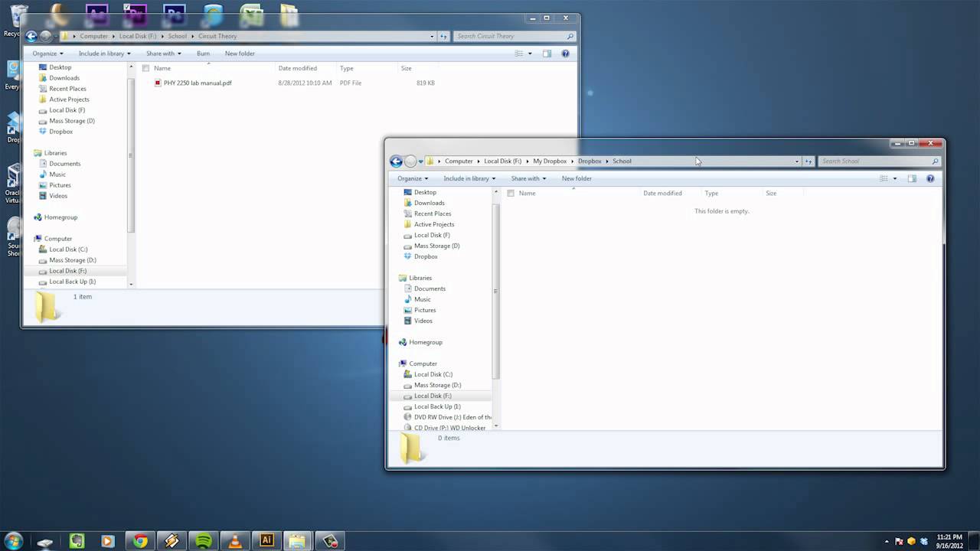Image resolution: width=980 pixels, height=551 pixels.
Task: Show system tray hidden icons
Action: click(887, 541)
